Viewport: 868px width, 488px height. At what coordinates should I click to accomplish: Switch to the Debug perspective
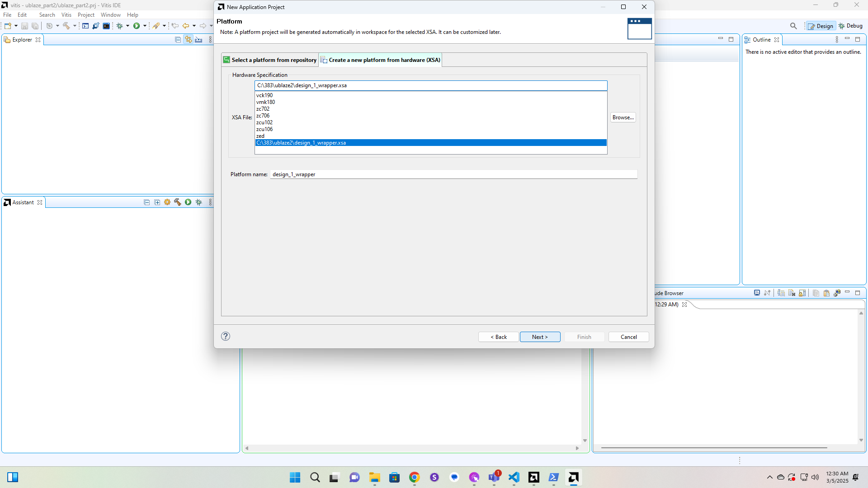pyautogui.click(x=851, y=26)
